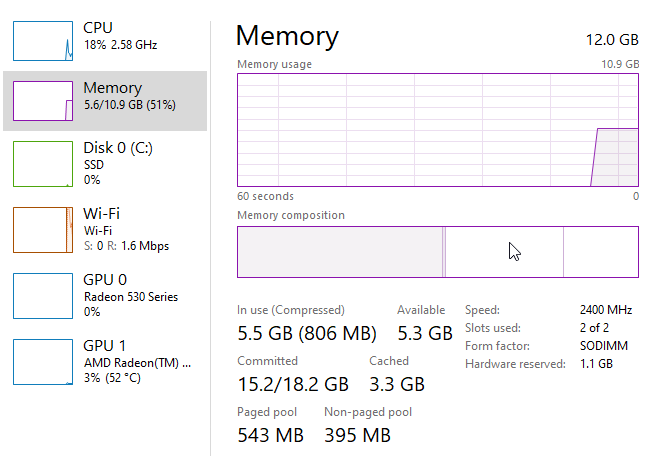Screen dimensions: 645x456
Task: Click the rightmost free segment of Memory composition
Action: [600, 252]
